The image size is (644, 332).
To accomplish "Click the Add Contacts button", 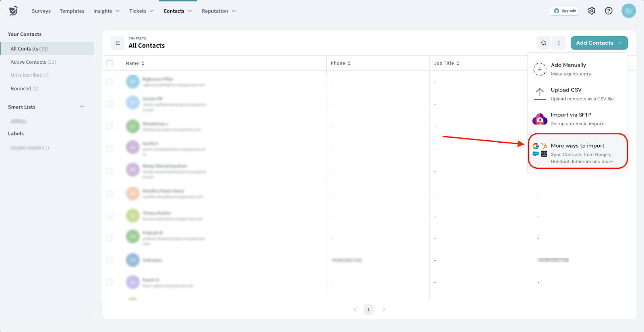I will tap(594, 43).
